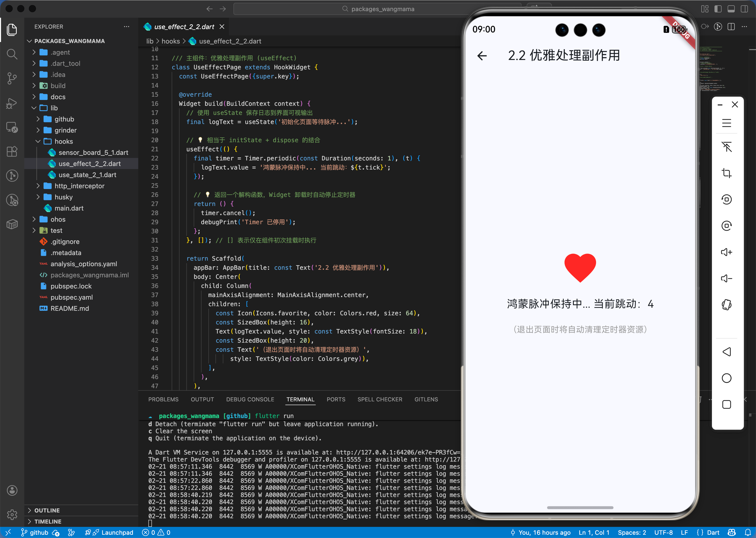Tap the back arrow in app bar
The image size is (756, 538).
(482, 56)
